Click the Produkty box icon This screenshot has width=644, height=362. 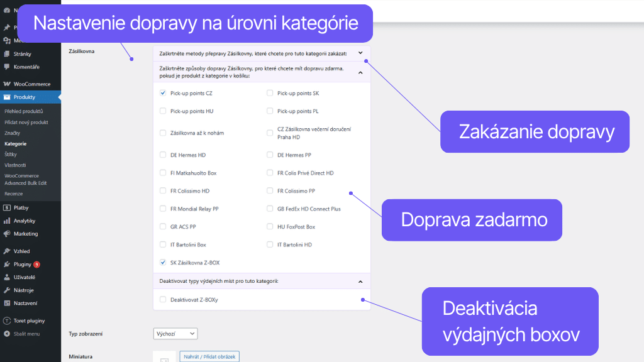click(x=6, y=97)
